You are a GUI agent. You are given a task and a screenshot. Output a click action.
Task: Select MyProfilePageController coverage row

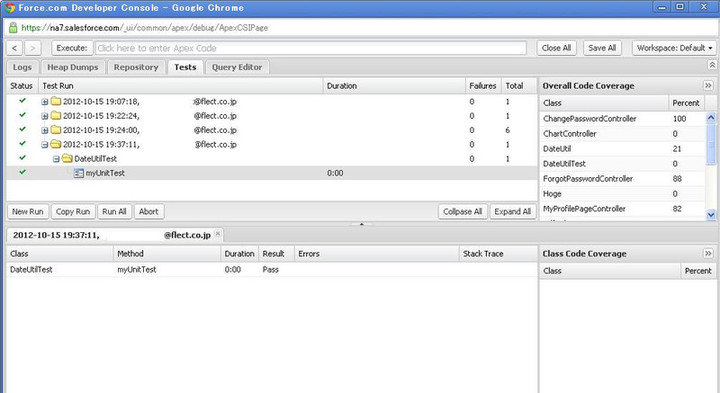tap(622, 208)
